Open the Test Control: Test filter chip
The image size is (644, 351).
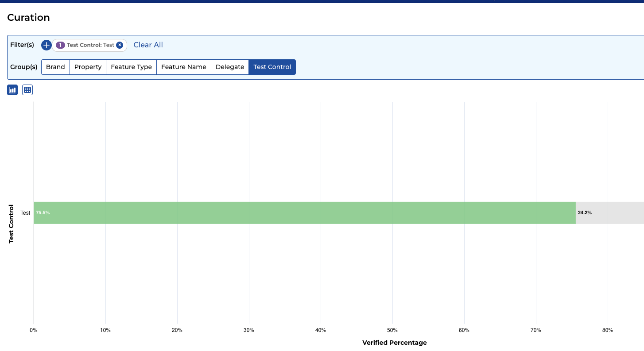90,45
